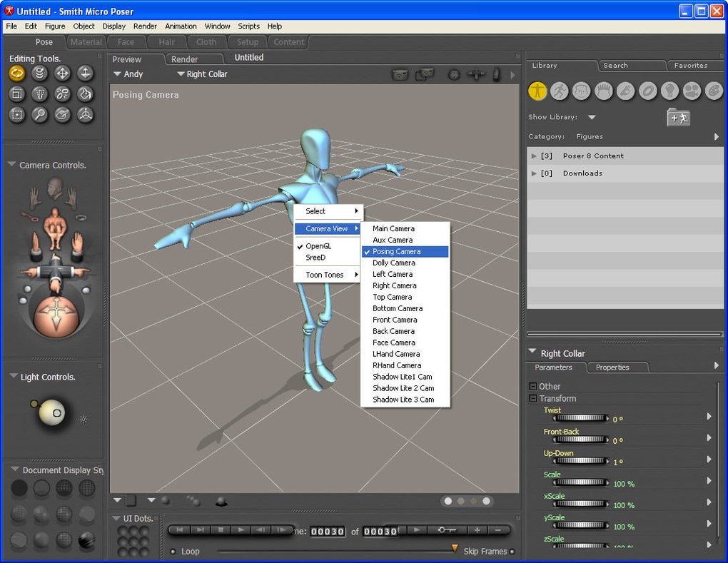728x563 pixels.
Task: Open the Cameras category in Library
Action: pyautogui.click(x=692, y=91)
